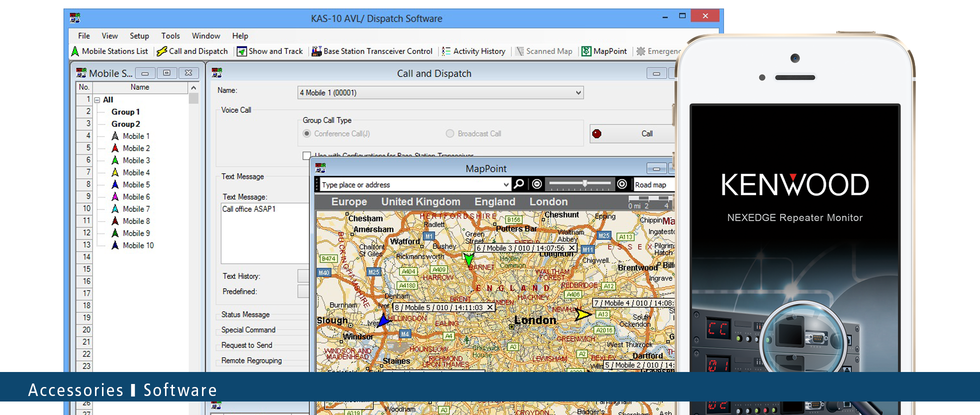
Task: Select Conference Call radio button
Action: click(x=307, y=133)
